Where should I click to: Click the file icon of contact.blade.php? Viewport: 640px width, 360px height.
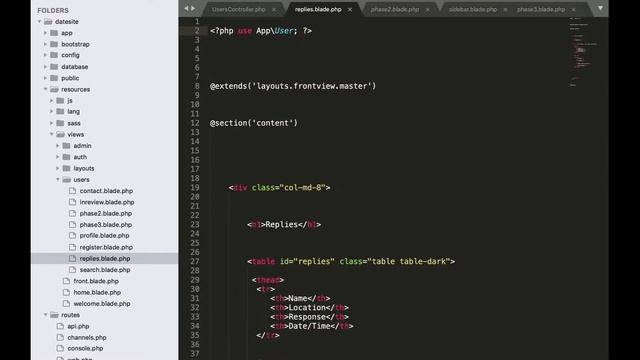click(73, 191)
